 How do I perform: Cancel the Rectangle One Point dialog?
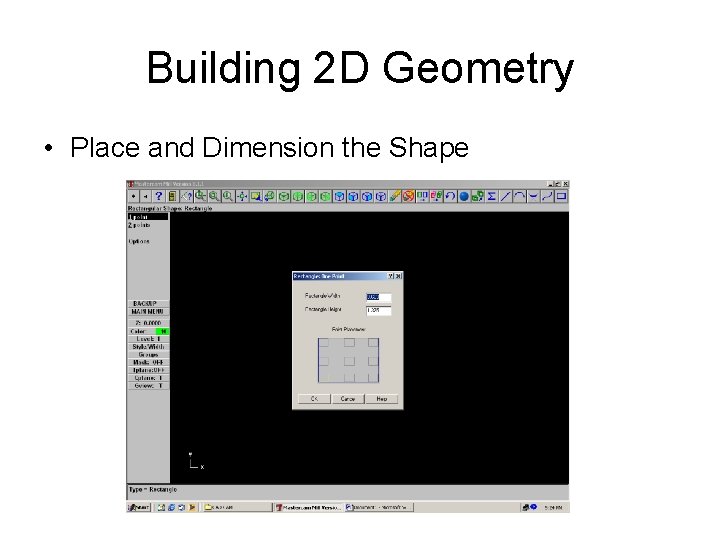coord(348,399)
